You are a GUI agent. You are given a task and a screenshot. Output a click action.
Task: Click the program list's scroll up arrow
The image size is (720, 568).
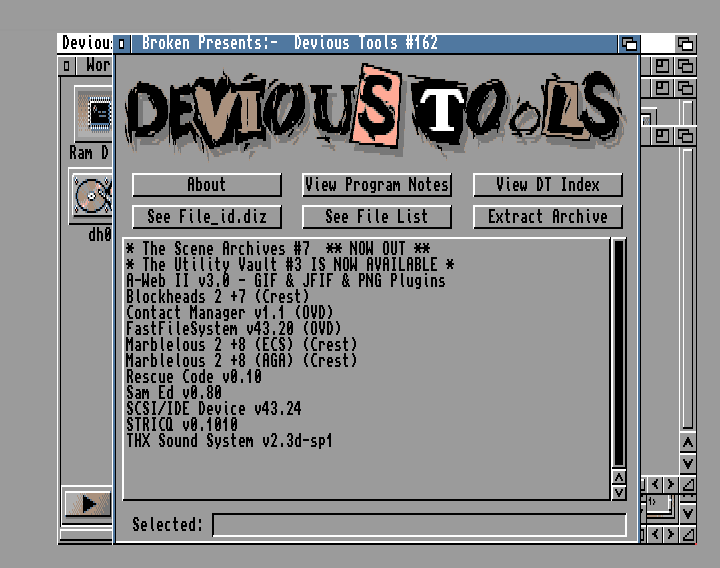pyautogui.click(x=618, y=476)
